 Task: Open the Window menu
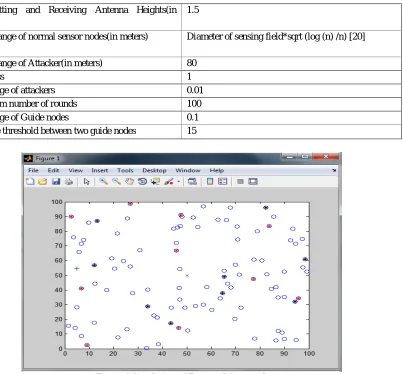point(188,170)
